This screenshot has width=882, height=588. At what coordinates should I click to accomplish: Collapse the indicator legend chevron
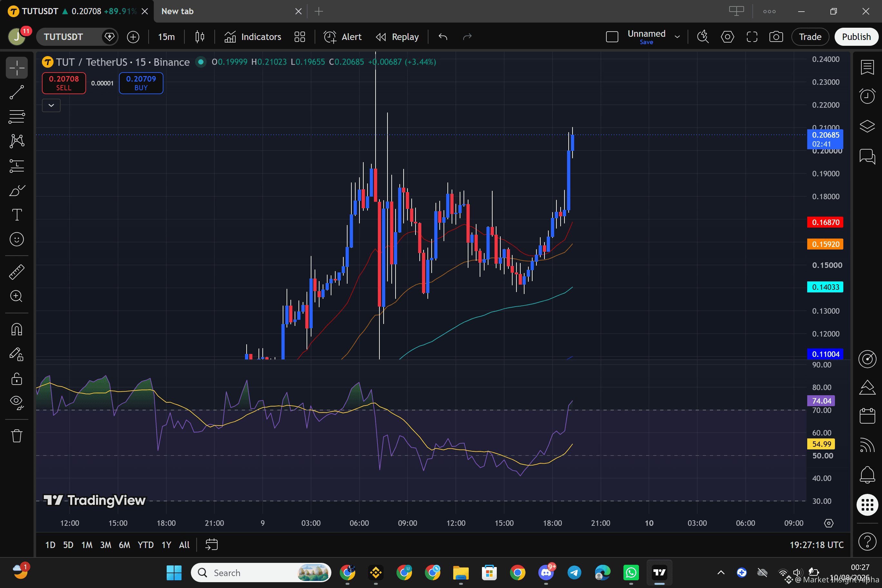(51, 105)
